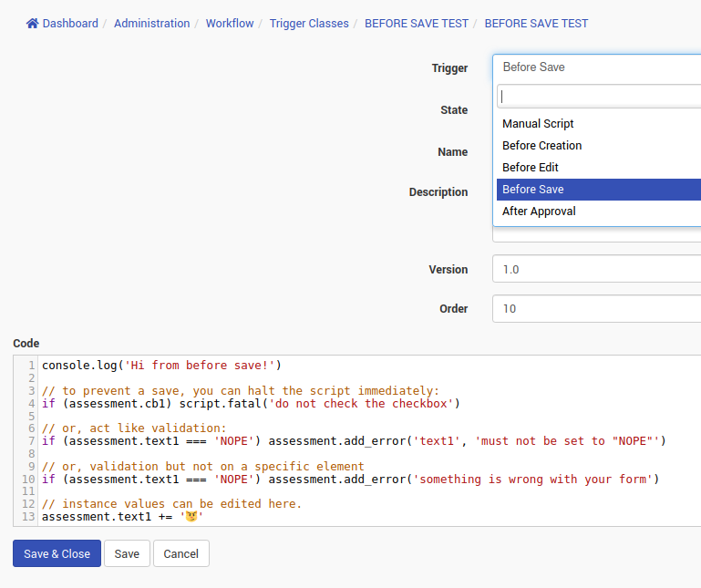Click the Version field label
701x588 pixels.
pyautogui.click(x=448, y=269)
